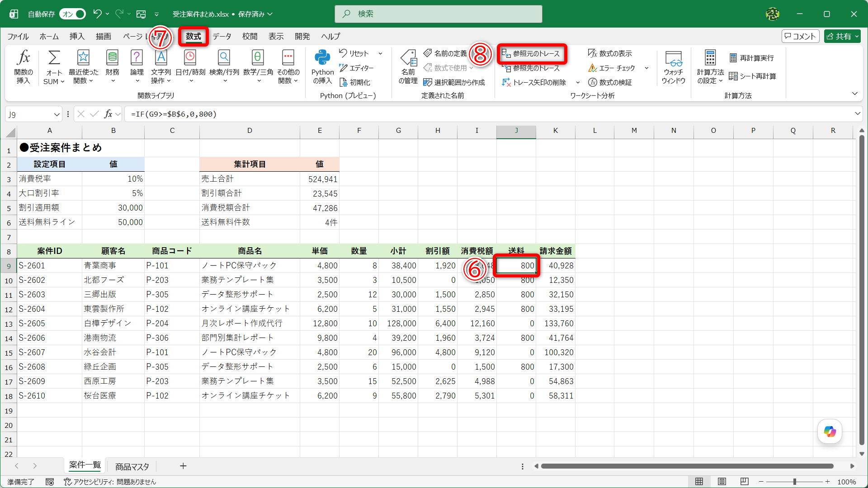
Task: Open the Comments (コメント) button
Action: click(x=800, y=36)
